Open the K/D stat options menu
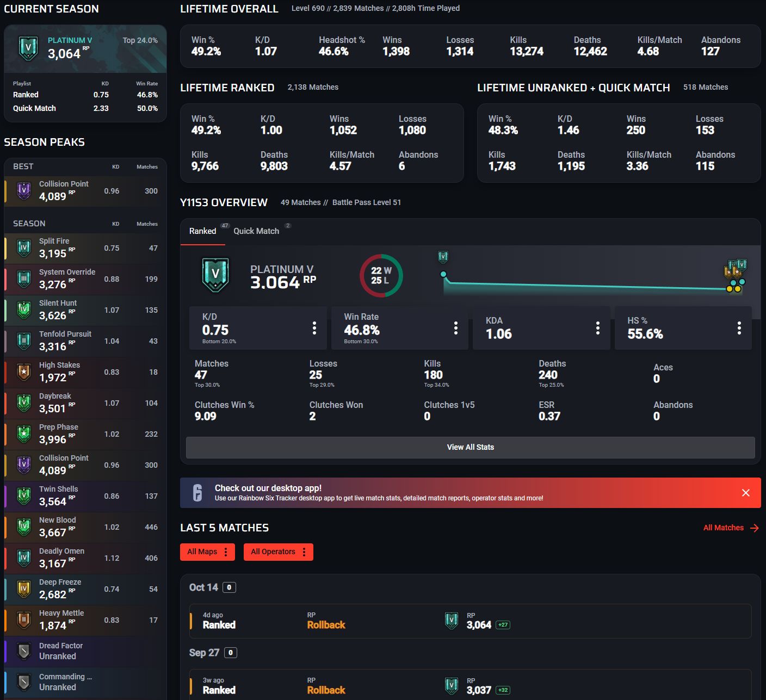 point(314,327)
